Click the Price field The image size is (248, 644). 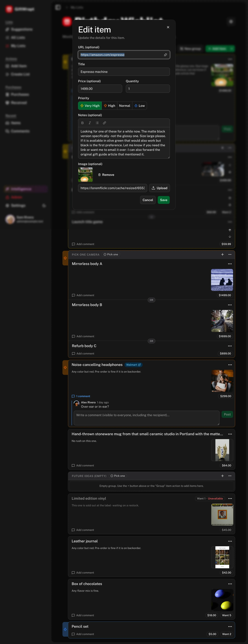(x=100, y=89)
